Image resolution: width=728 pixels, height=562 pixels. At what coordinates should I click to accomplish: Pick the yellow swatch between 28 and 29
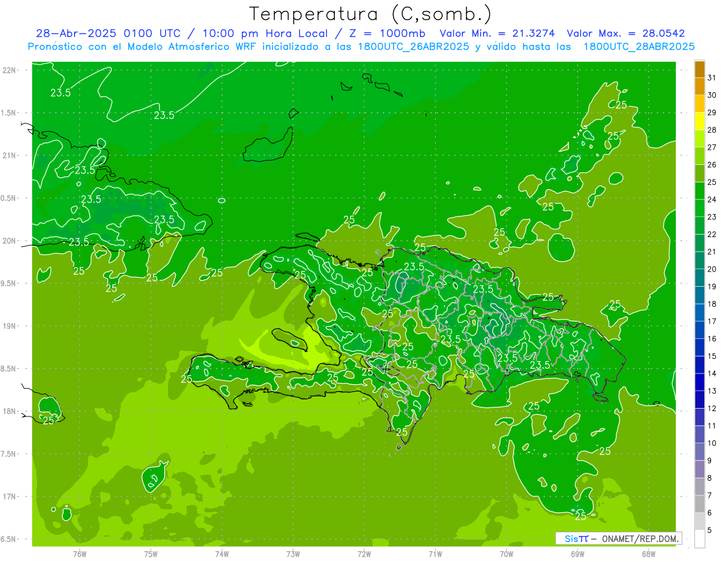coord(699,121)
